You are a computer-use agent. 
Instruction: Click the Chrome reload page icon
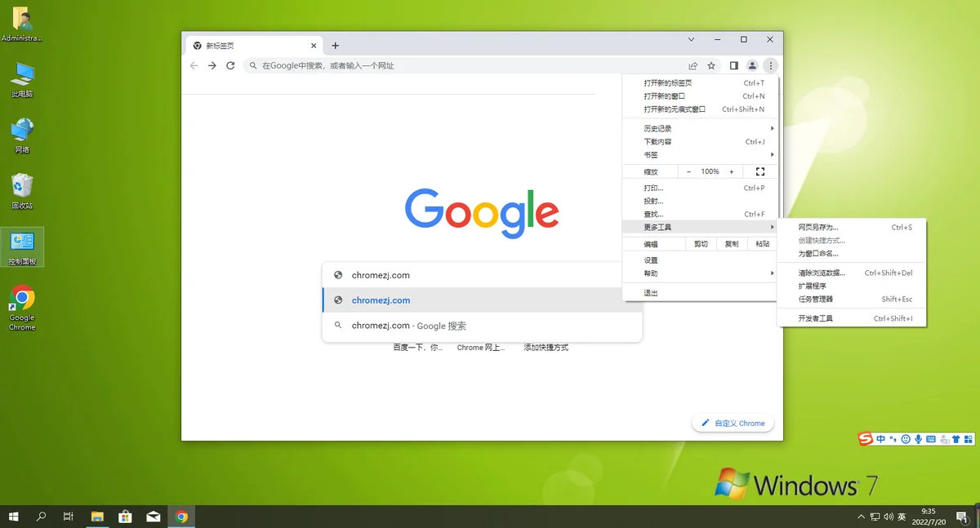coord(230,65)
